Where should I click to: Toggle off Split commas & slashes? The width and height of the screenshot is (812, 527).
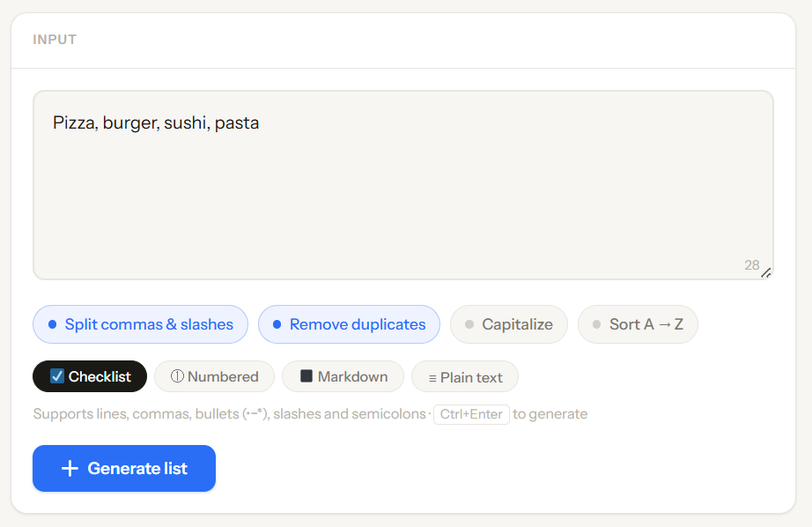(x=141, y=324)
